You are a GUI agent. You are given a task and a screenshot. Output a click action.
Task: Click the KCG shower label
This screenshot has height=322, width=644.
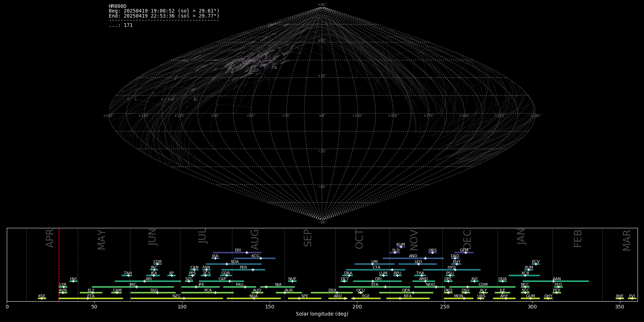[255, 256]
